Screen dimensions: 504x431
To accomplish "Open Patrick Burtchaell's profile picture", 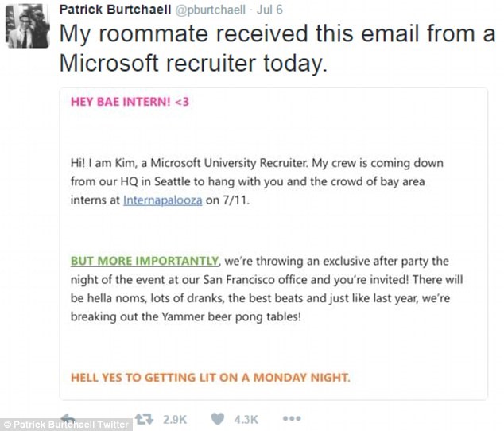I will tap(28, 26).
